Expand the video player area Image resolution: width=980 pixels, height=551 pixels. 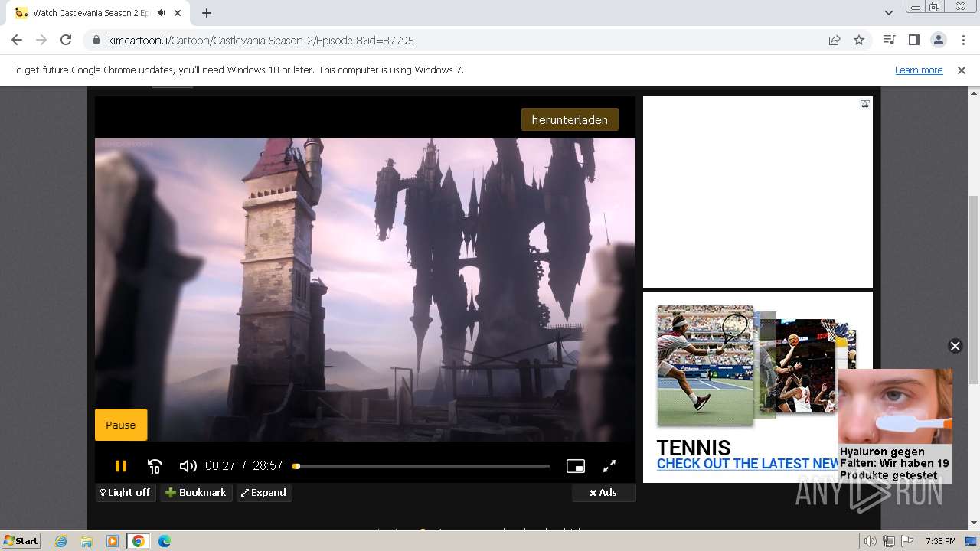coord(264,493)
